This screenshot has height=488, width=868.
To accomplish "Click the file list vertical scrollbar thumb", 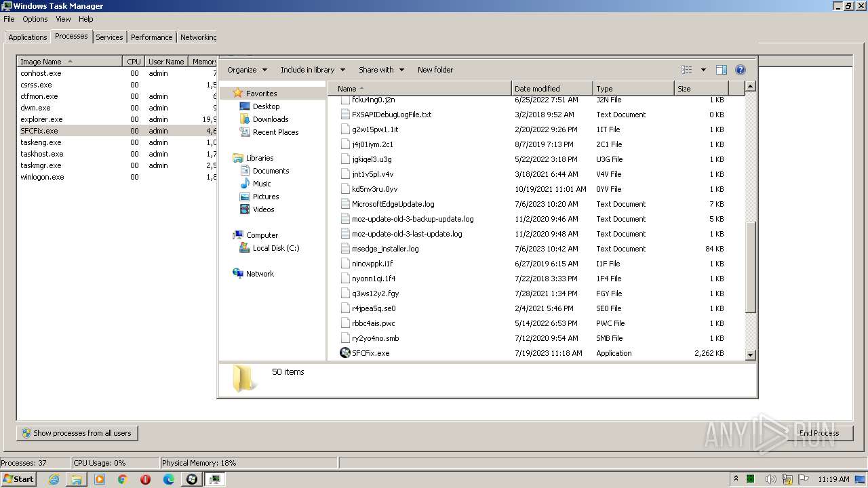I will 750,267.
